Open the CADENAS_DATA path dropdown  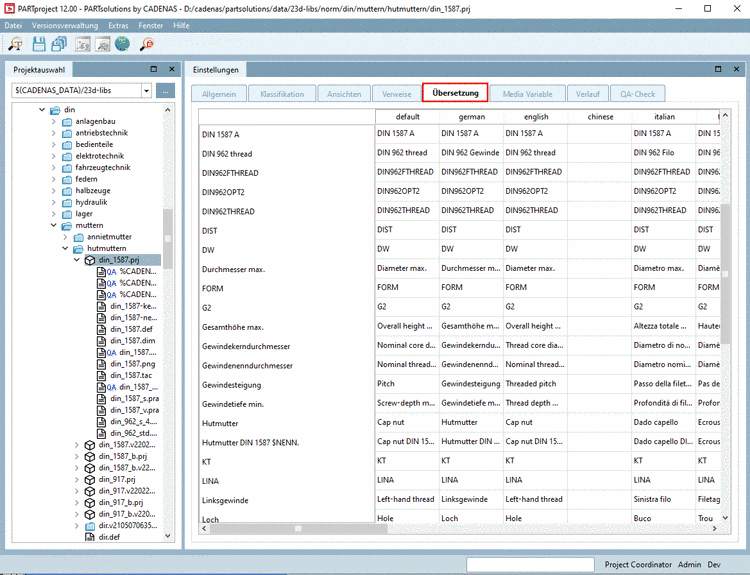[x=147, y=90]
